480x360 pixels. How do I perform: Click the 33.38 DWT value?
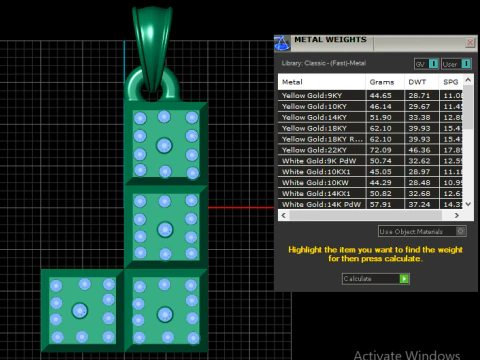click(419, 117)
